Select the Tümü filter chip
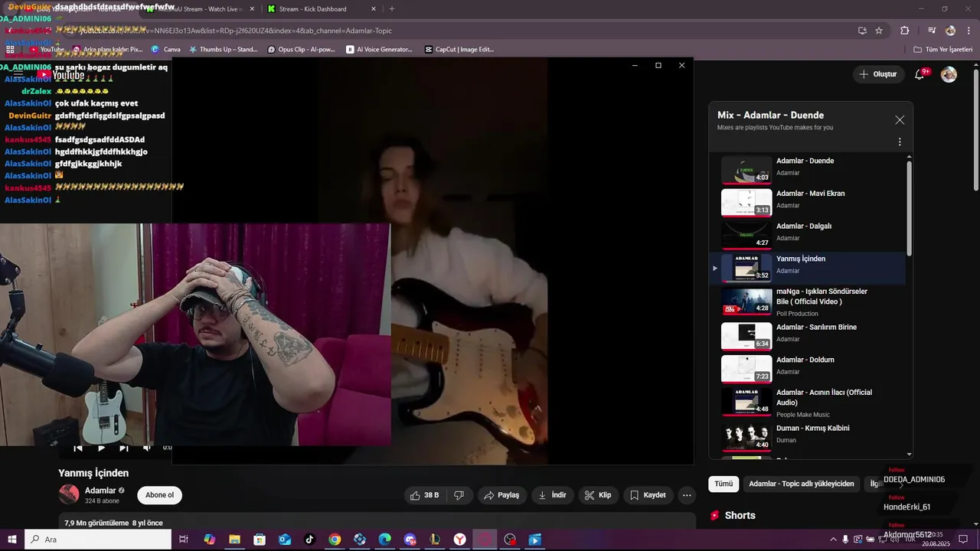The image size is (980, 551). pyautogui.click(x=724, y=484)
